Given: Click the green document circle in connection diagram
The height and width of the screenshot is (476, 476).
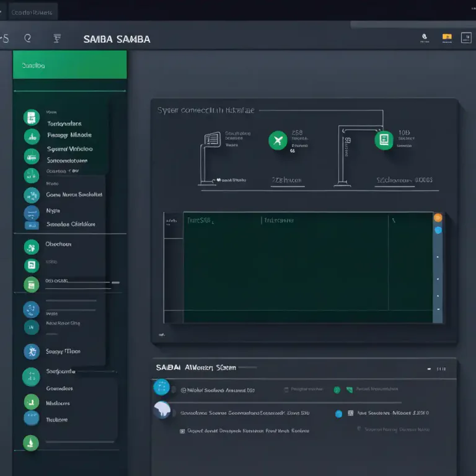Looking at the screenshot, I should click(384, 140).
